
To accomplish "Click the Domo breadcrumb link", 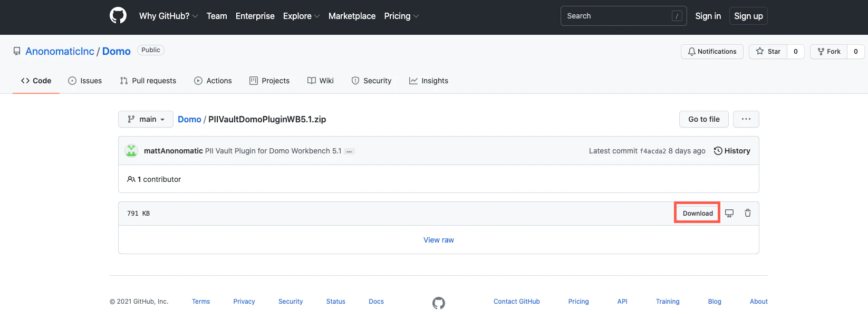I will tap(189, 119).
